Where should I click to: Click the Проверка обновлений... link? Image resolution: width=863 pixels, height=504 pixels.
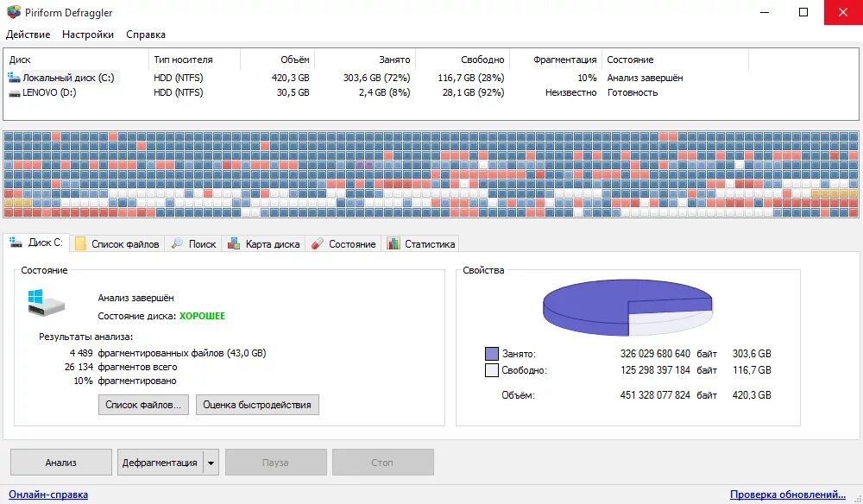[788, 495]
